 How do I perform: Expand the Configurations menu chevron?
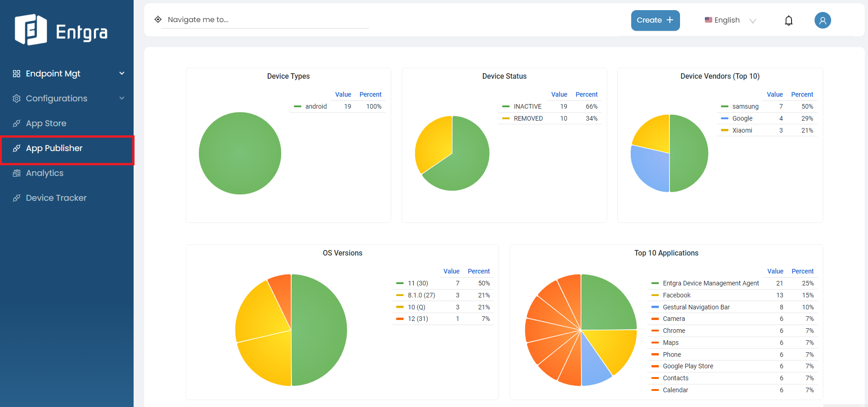click(x=122, y=98)
